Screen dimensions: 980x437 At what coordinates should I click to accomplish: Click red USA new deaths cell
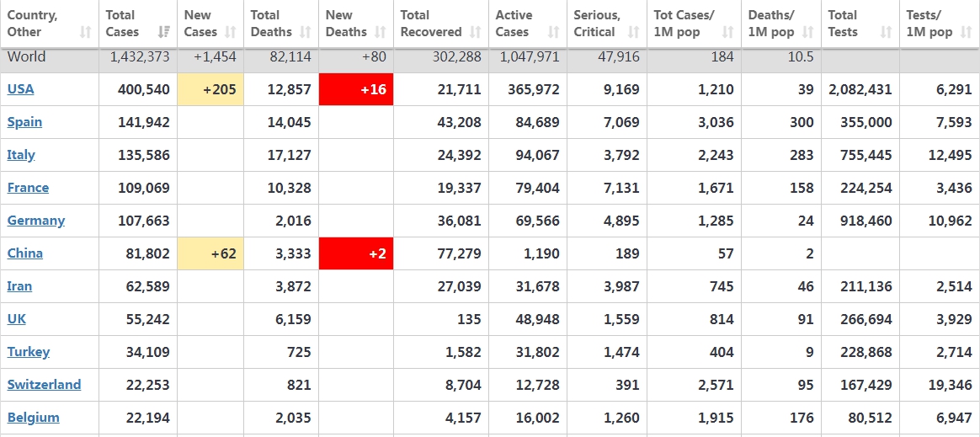tap(356, 89)
